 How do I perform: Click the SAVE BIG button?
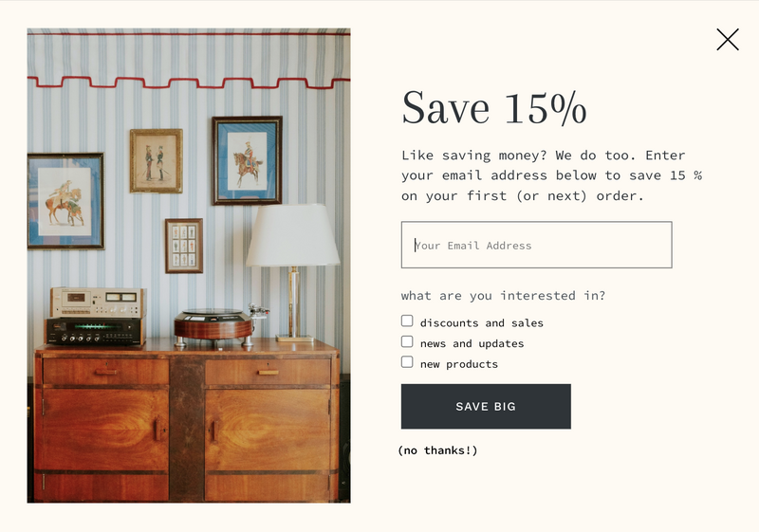pos(486,406)
